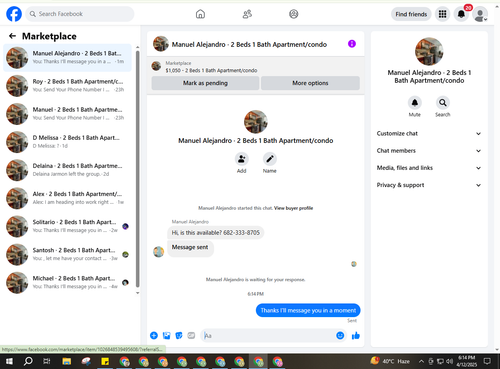Open File Explorer on taskbar
Viewport: 500px width, 369px height.
67,361
